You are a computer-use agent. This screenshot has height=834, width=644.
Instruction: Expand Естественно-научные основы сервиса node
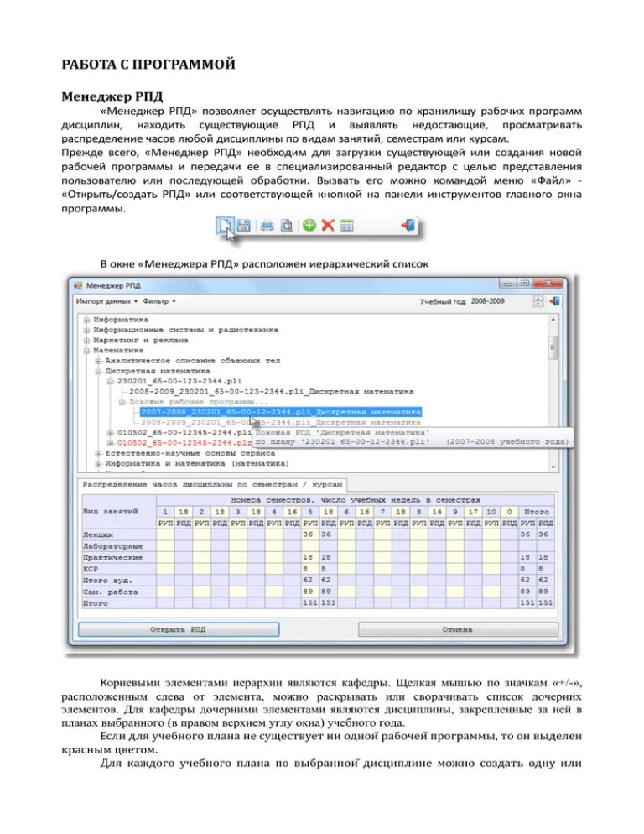pyautogui.click(x=98, y=454)
